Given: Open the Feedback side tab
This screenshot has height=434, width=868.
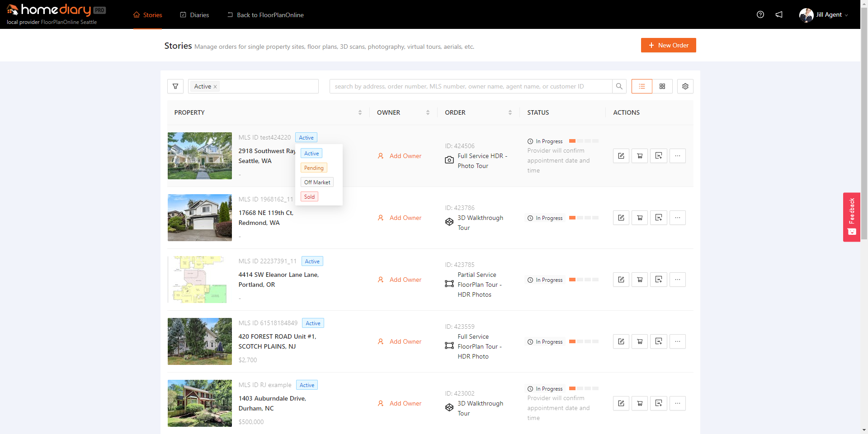Looking at the screenshot, I should pos(852,217).
